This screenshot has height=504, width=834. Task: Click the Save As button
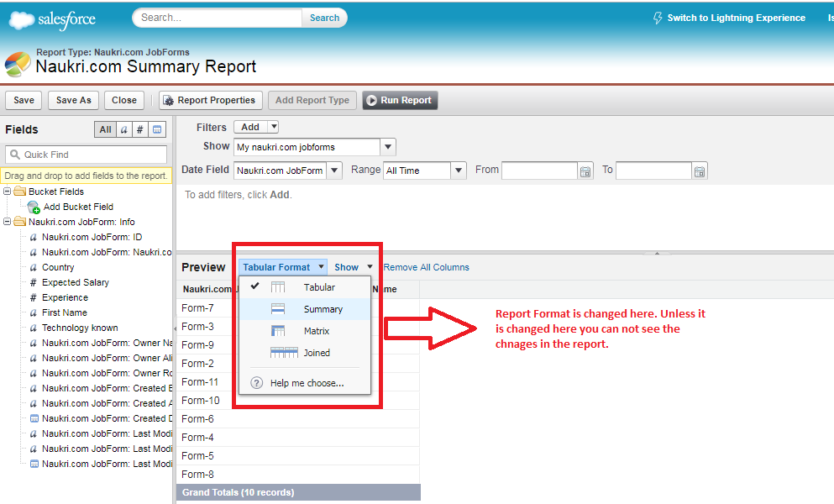click(x=73, y=100)
